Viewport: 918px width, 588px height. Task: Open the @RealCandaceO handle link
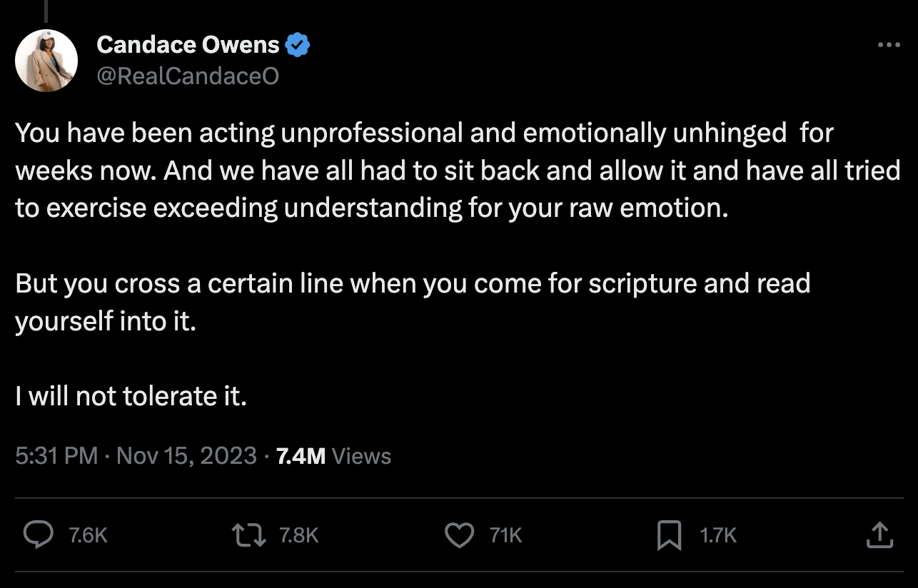(188, 76)
